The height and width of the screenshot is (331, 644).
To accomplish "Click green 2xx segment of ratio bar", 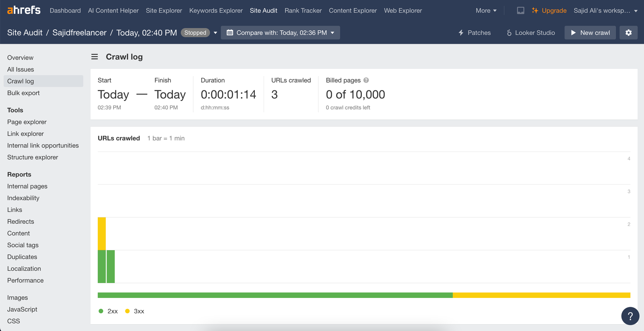I will point(275,295).
